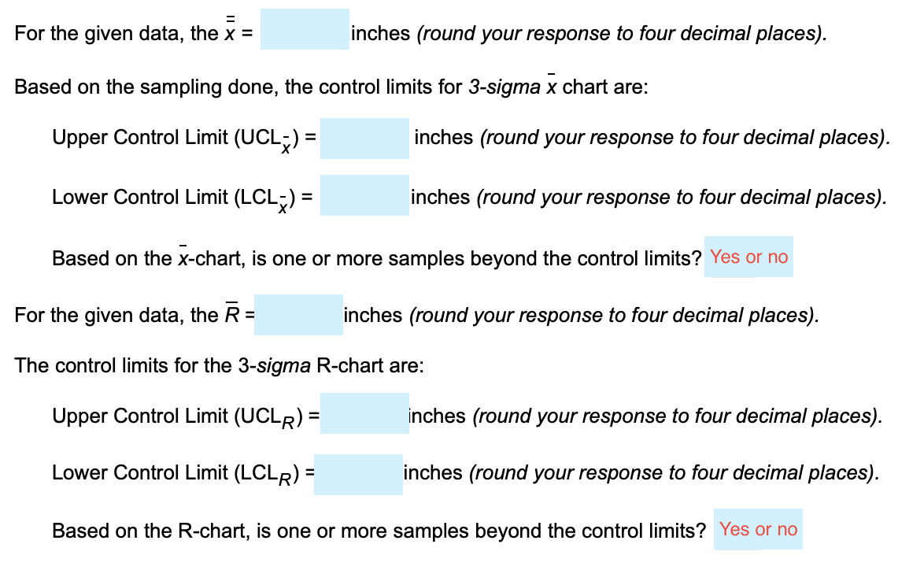Click the rounding instruction italic text
The image size is (924, 570).
pos(619,33)
